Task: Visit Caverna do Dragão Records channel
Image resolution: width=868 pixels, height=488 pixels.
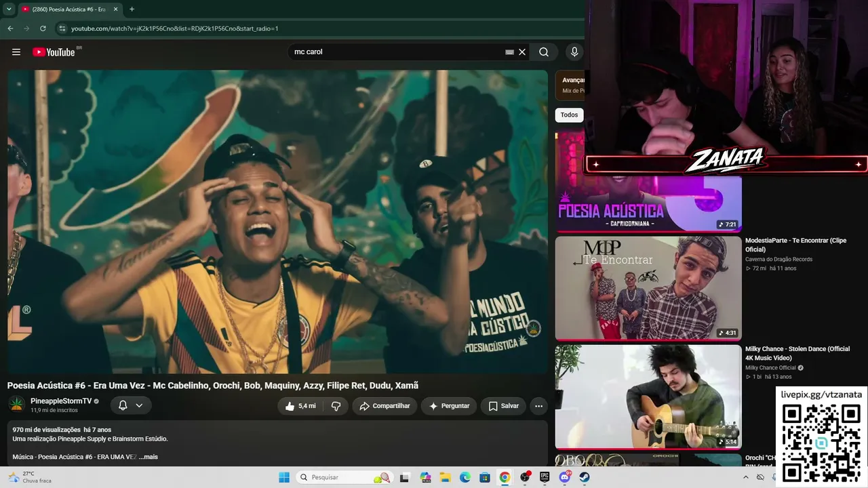Action: 778,259
